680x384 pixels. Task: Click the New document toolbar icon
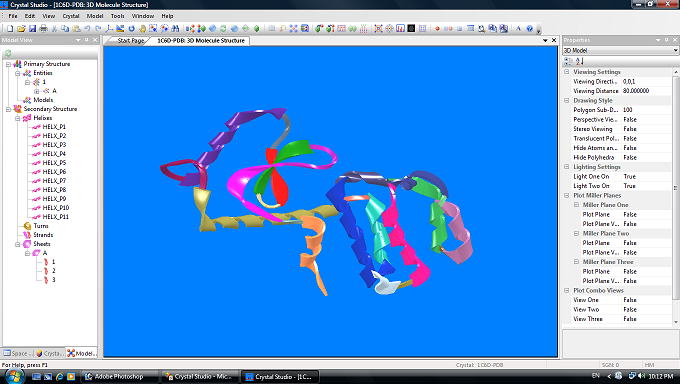(10, 29)
